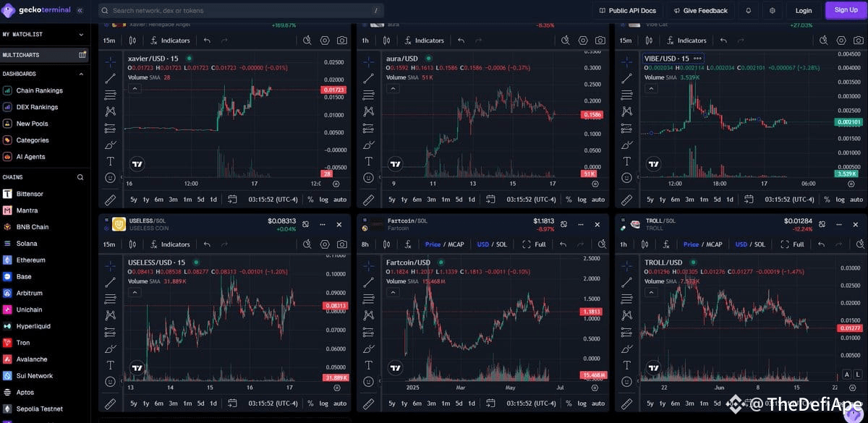Collapse the sidebar with the double chevron
Screen dimensions: 868x423
(x=80, y=11)
